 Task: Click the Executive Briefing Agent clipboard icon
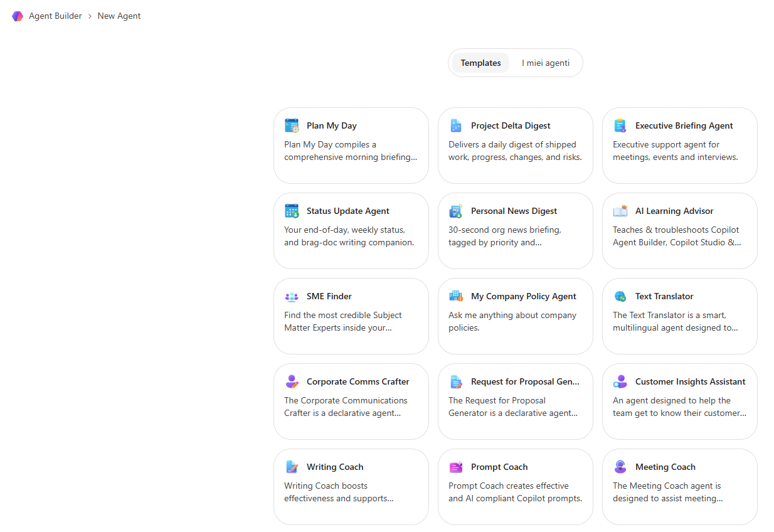[x=620, y=125]
